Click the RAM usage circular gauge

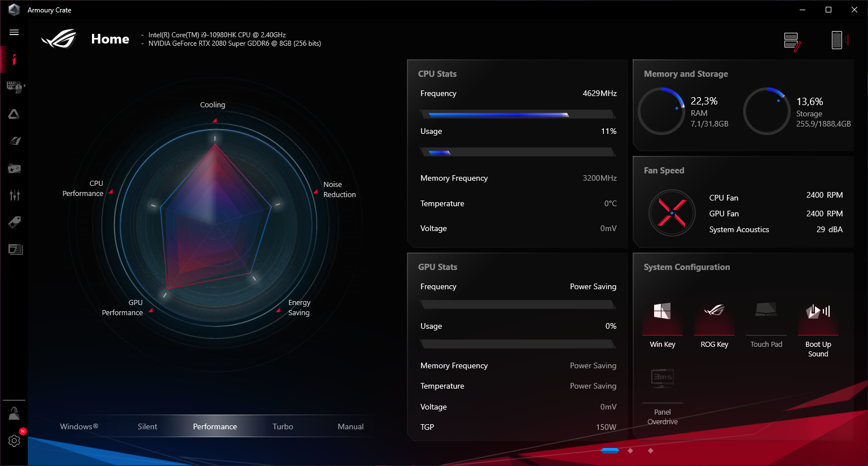click(x=661, y=111)
